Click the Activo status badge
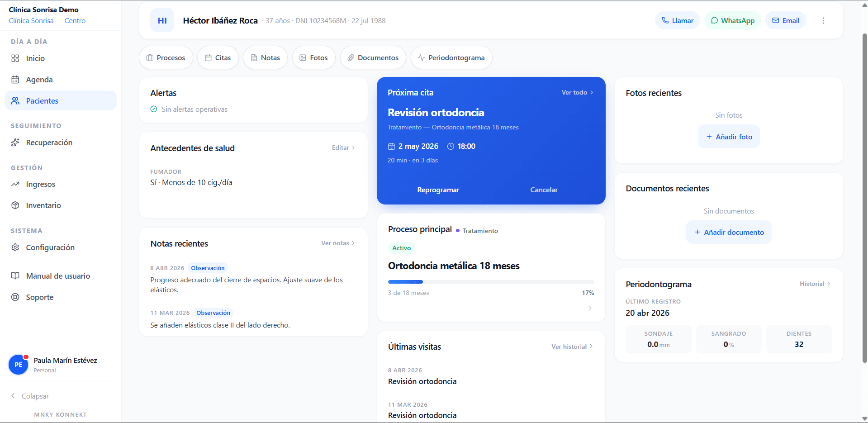The width and height of the screenshot is (868, 423). point(402,248)
